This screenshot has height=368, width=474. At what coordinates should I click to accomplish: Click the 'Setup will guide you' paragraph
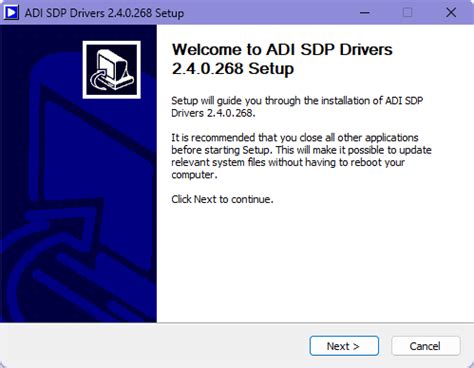(297, 107)
